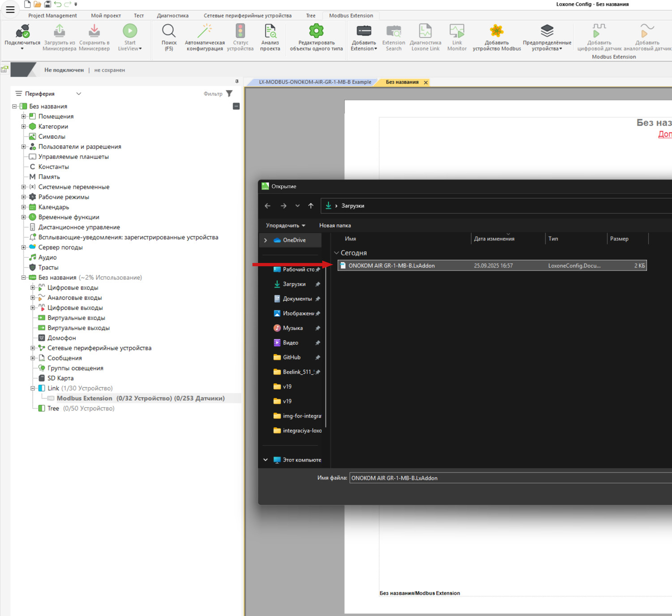The image size is (672, 616).
Task: Pin the Периферия panel
Action: click(237, 81)
